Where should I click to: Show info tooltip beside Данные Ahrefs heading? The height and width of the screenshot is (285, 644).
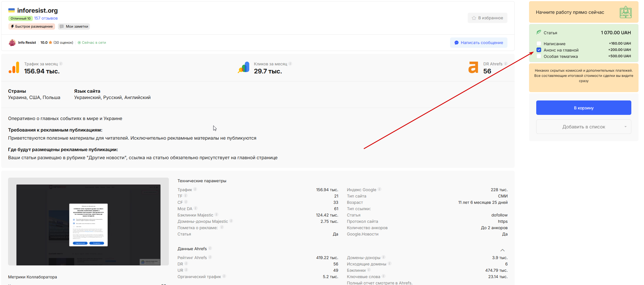coord(210,248)
